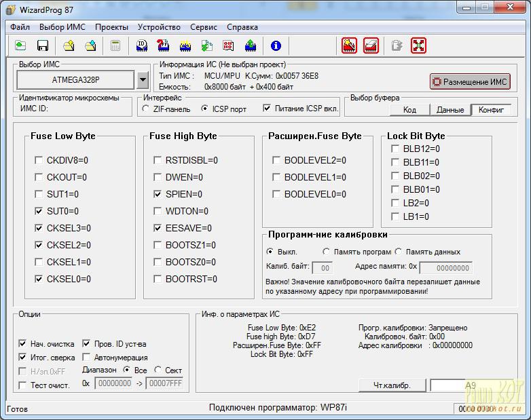Open the Выбор ИМС menu
Screen dimensions: 531x420
tap(62, 27)
